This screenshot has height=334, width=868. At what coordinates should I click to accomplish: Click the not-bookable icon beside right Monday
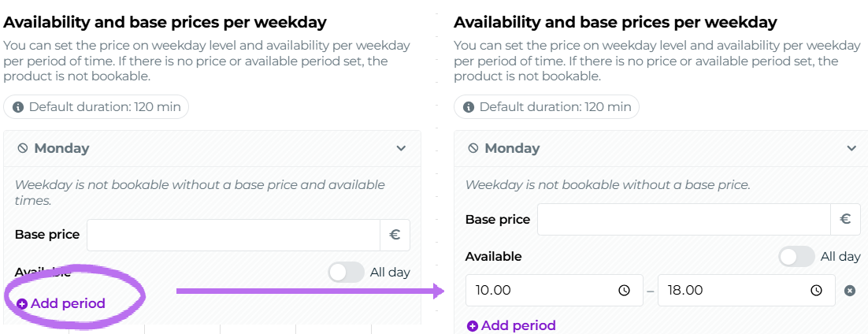point(473,148)
